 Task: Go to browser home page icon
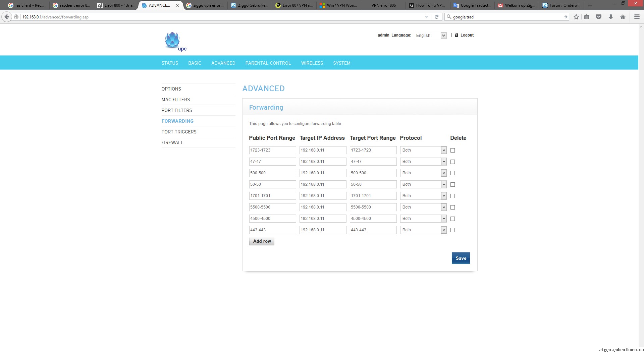pos(623,17)
